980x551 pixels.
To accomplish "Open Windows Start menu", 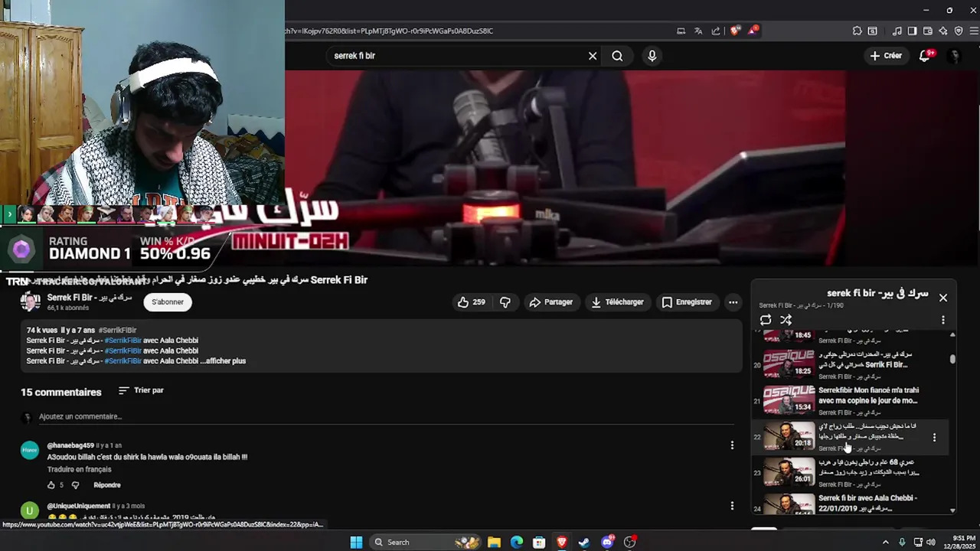I will tap(356, 542).
